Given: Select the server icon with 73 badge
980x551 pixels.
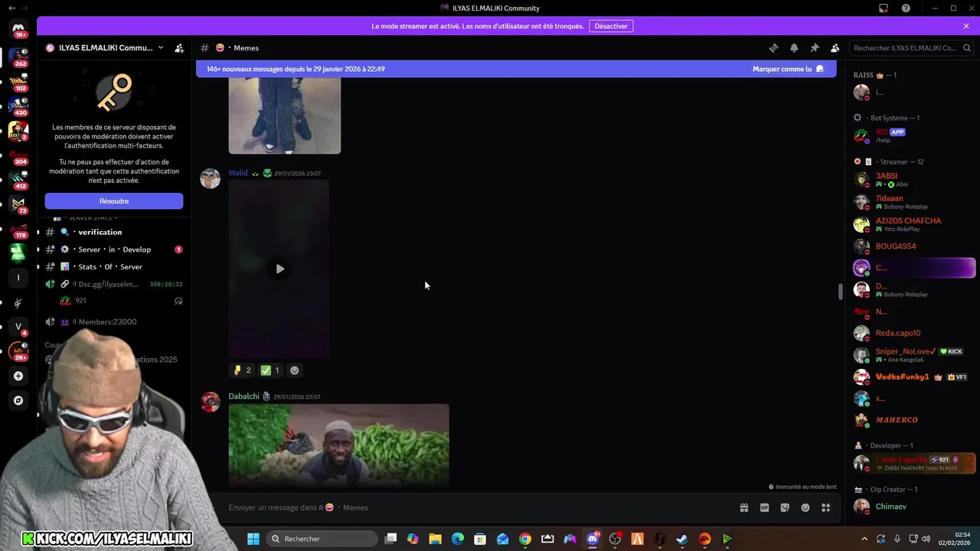Looking at the screenshot, I should pos(18,204).
